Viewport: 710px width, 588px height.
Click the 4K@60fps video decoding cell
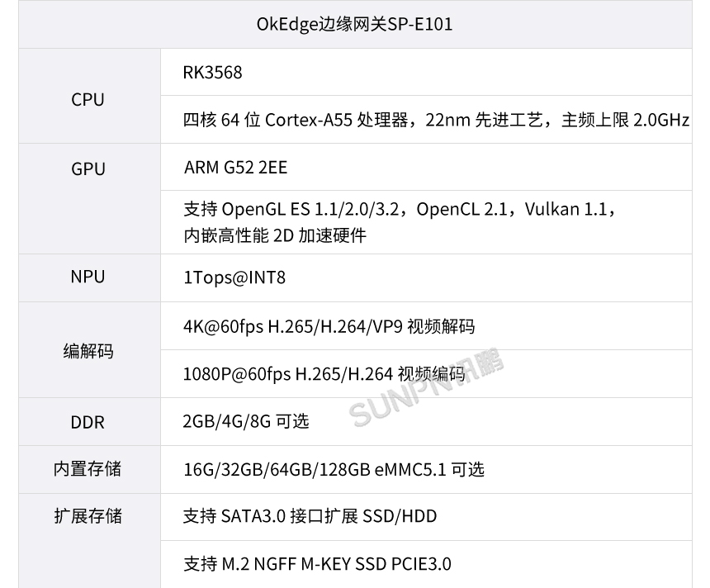point(329,326)
